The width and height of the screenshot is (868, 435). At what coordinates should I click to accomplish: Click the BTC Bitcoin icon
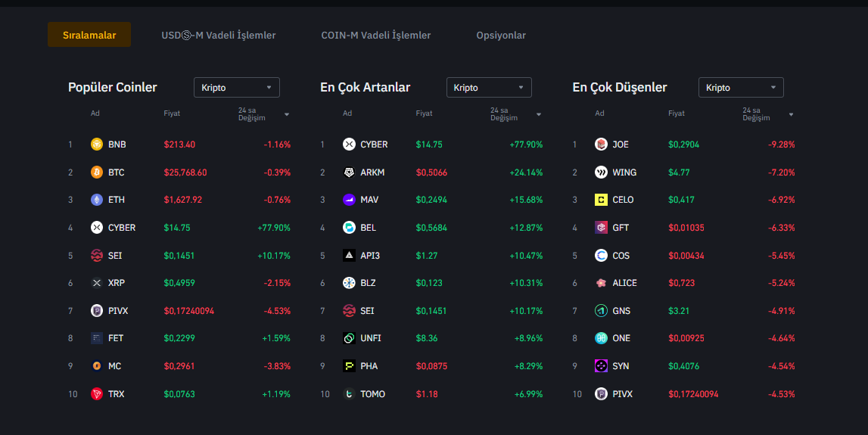tap(97, 172)
